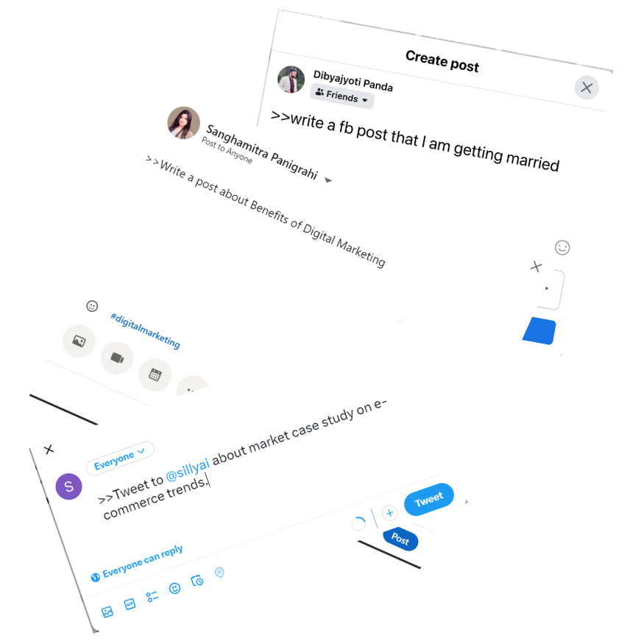
Task: Attach media image to the tweet
Action: tap(107, 612)
